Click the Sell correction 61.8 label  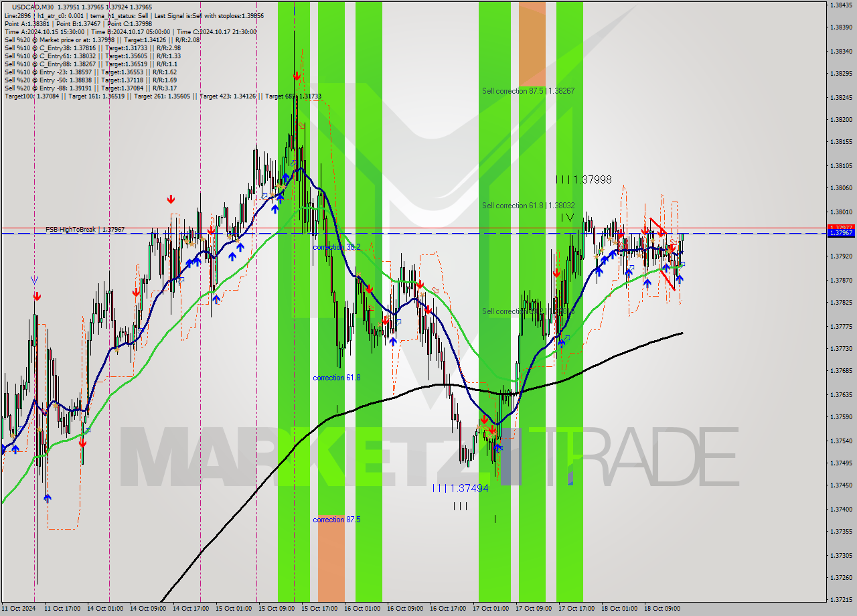point(528,206)
